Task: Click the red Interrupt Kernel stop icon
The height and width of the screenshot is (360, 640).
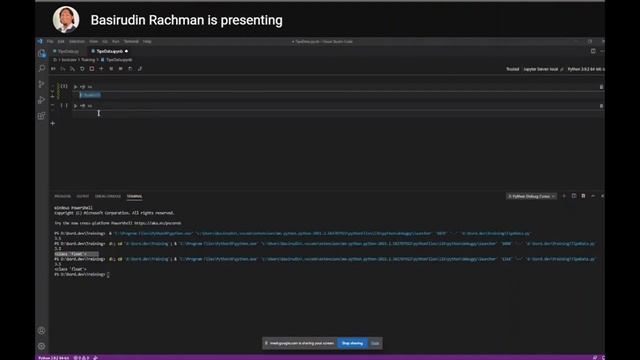Action: pos(92,69)
